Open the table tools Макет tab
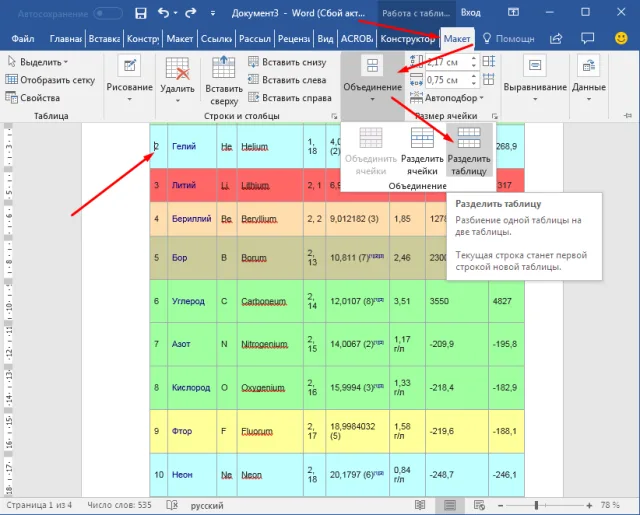 (x=457, y=39)
